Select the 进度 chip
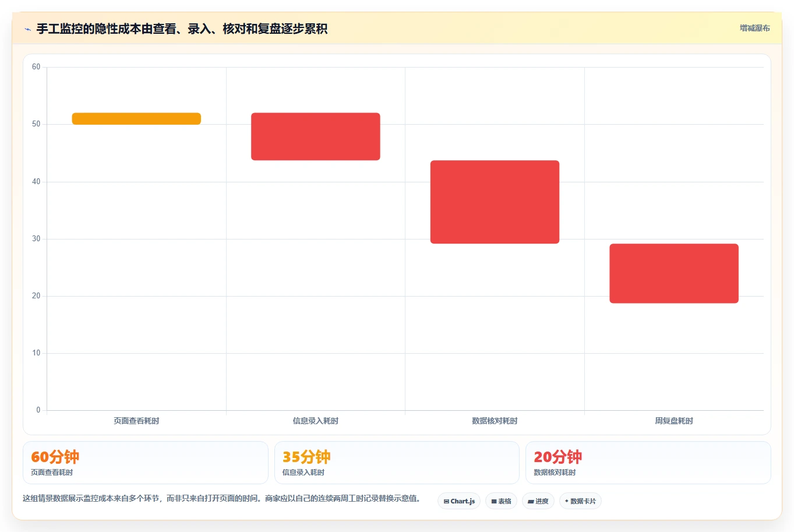The image size is (794, 532). 538,501
